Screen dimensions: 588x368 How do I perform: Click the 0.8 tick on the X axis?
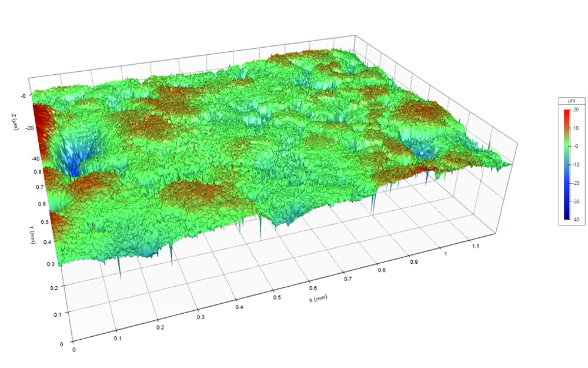click(x=382, y=270)
